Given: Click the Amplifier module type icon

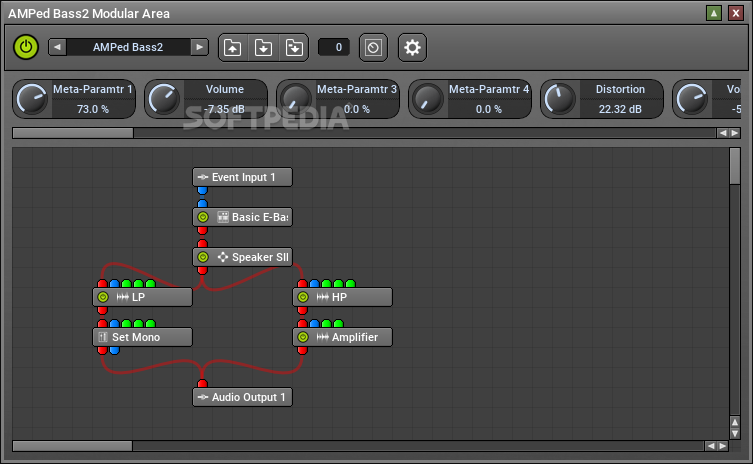Looking at the screenshot, I should click(323, 337).
